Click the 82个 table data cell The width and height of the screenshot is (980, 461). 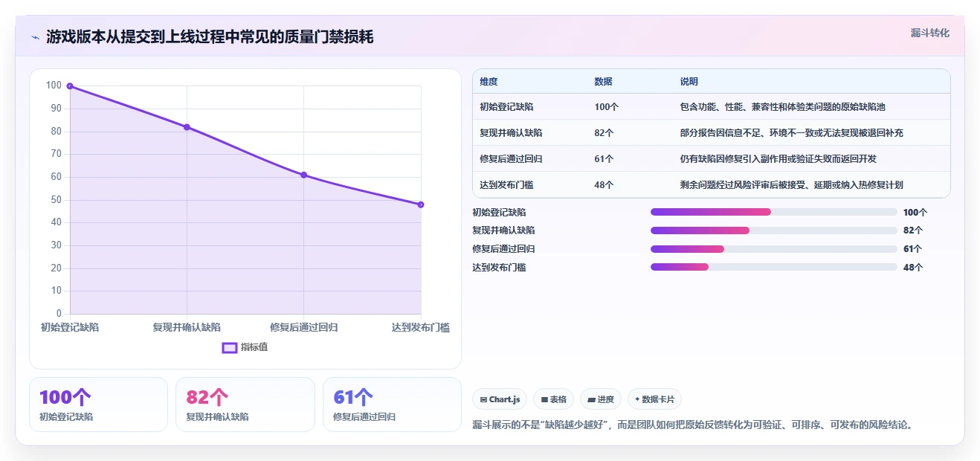tap(604, 133)
